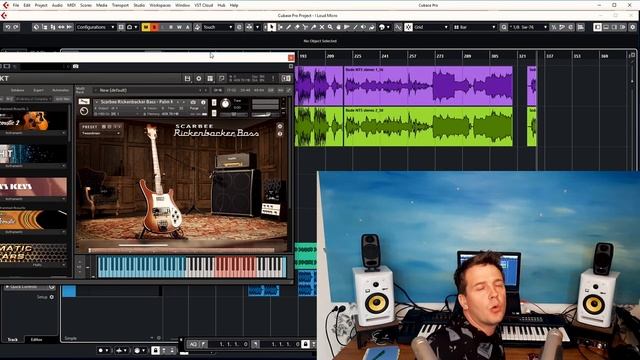The image size is (640, 360).
Task: Click the instrument wrench edit icon
Action: (84, 101)
